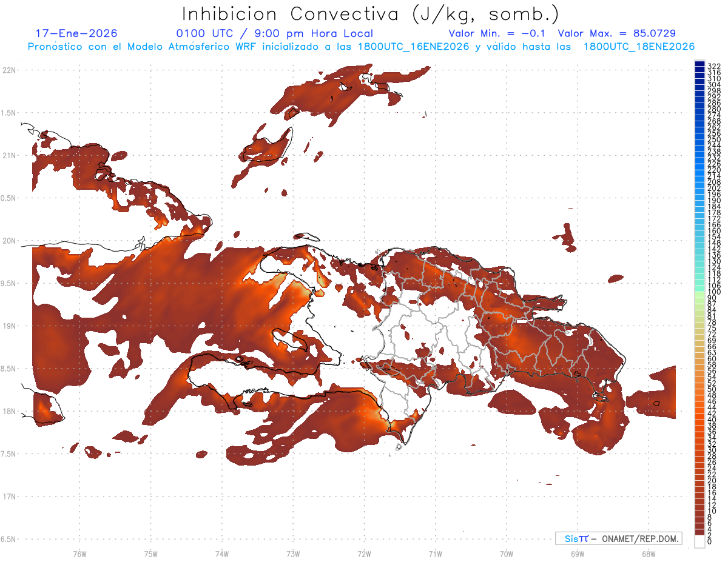Click the time text '0100 UTC / 9:00 pm Hora Local'

(x=274, y=33)
